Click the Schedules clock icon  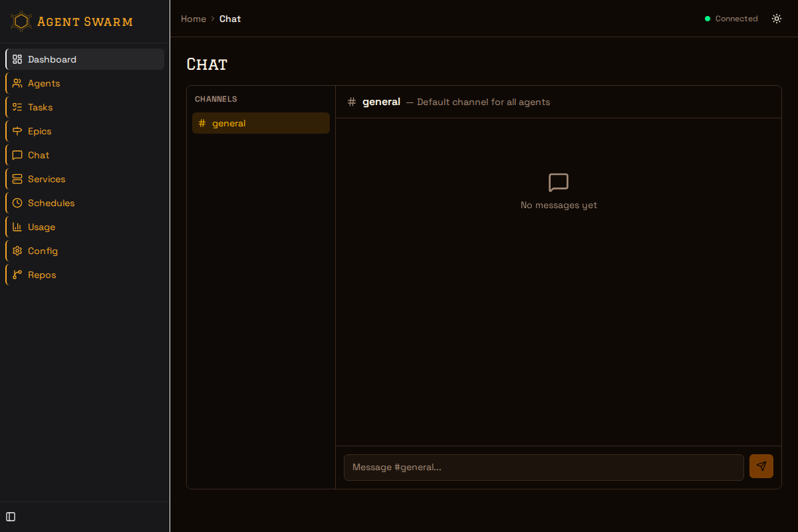tap(17, 203)
